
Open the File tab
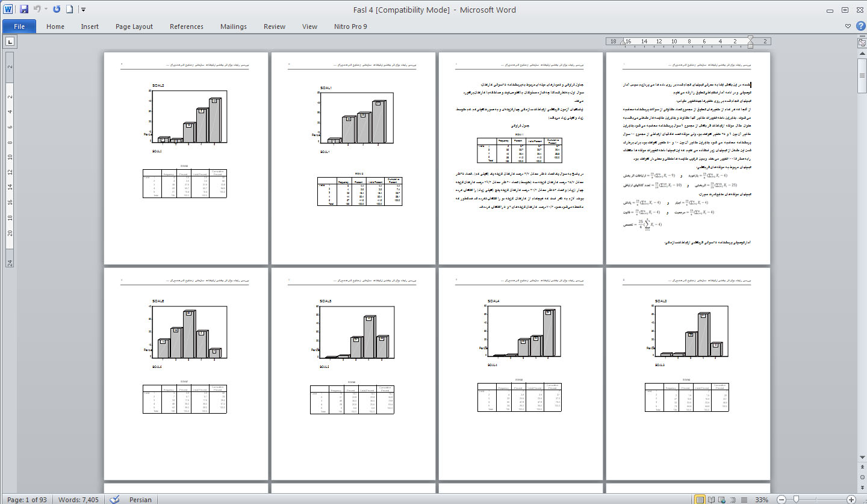point(19,26)
